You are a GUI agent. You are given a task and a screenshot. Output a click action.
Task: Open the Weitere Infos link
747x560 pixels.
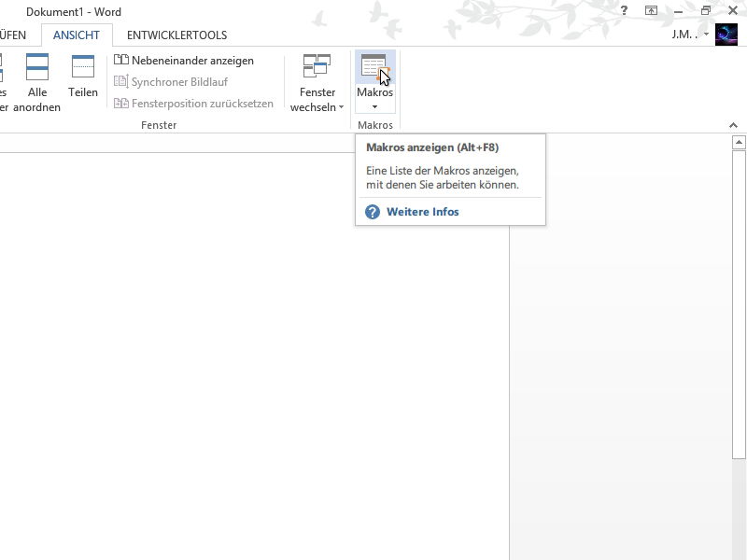pos(423,212)
